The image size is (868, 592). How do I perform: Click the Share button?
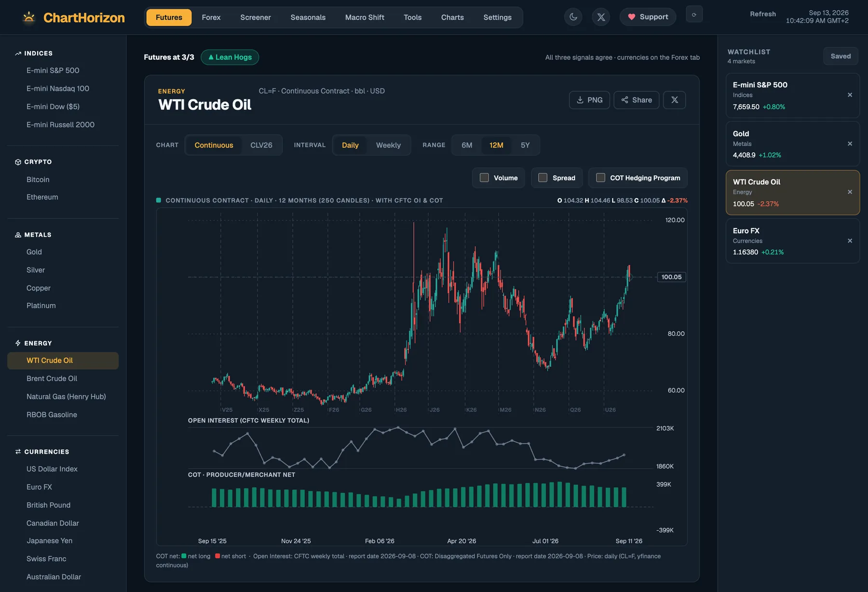click(636, 100)
